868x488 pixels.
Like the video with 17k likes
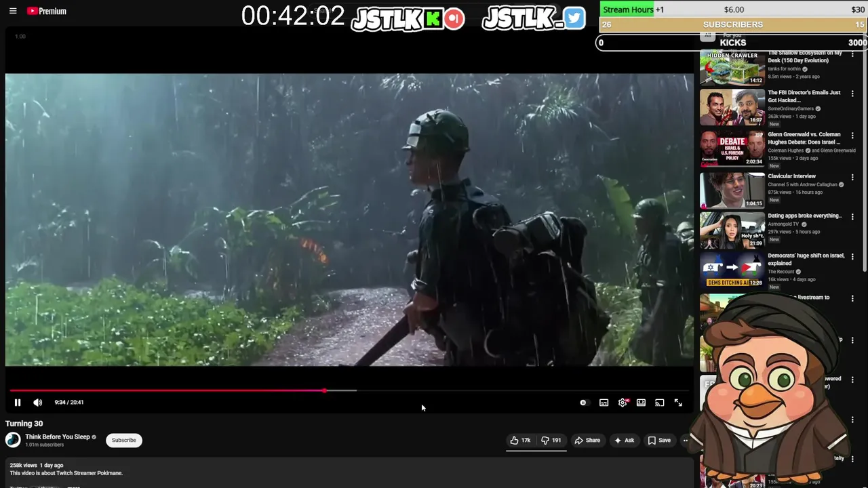pyautogui.click(x=521, y=440)
